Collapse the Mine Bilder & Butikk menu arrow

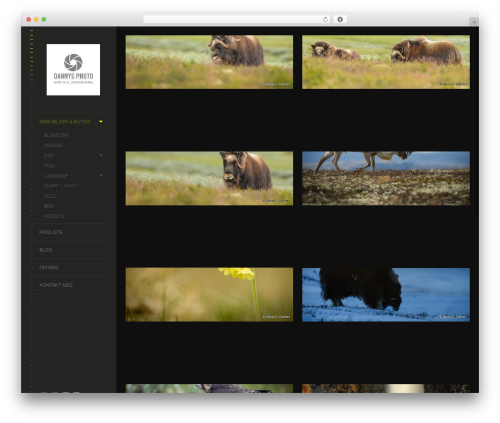(101, 122)
